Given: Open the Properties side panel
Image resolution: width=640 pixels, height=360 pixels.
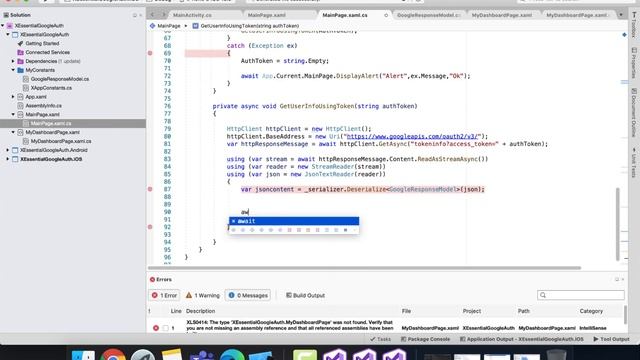Looking at the screenshot, I should click(x=634, y=62).
